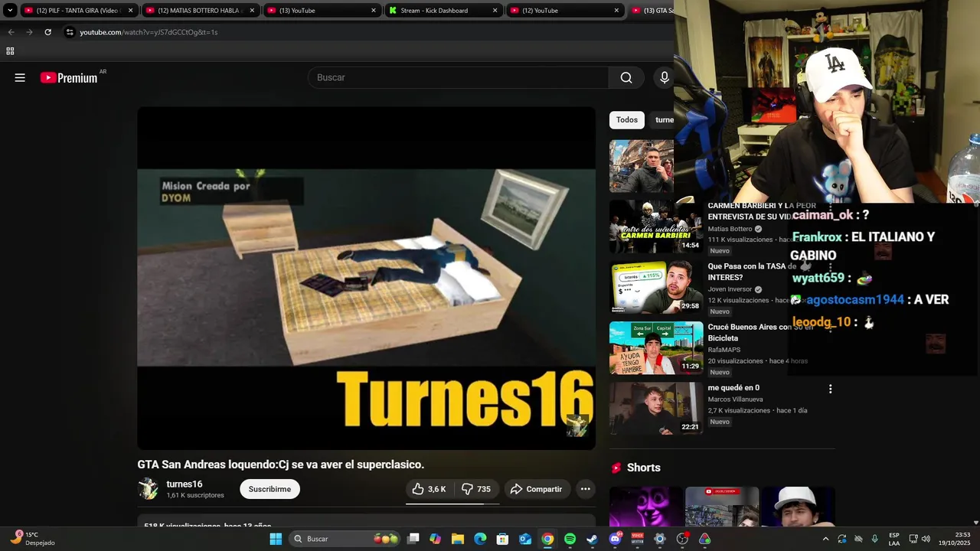This screenshot has height=551, width=980.
Task: Open the apps grid in bookmarks bar
Action: pyautogui.click(x=10, y=51)
